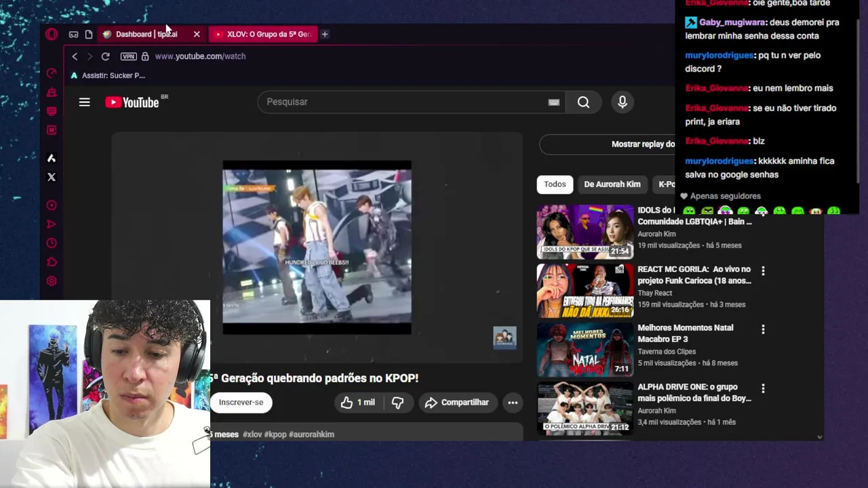
Task: Reload the YouTube page
Action: click(105, 56)
